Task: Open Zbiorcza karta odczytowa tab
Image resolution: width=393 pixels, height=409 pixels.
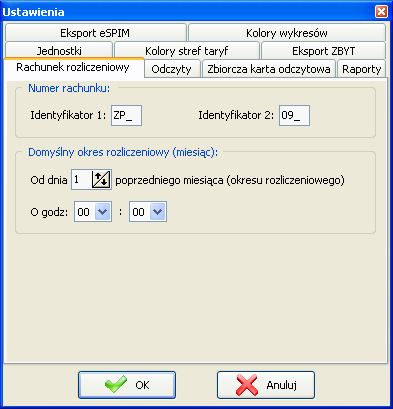Action: [x=269, y=69]
